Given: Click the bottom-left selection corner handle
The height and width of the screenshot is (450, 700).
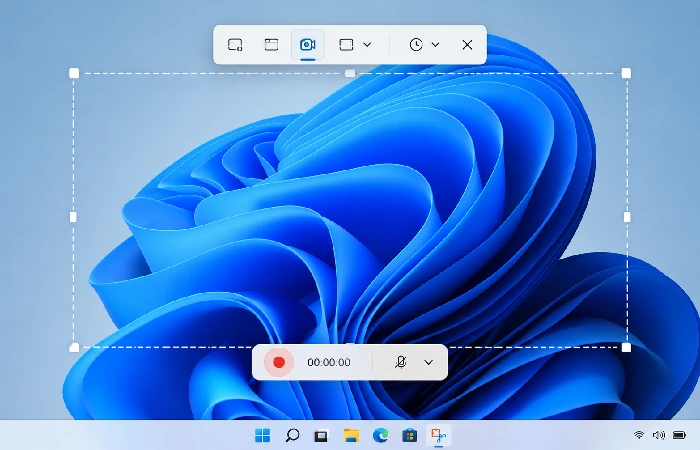Looking at the screenshot, I should [x=74, y=347].
